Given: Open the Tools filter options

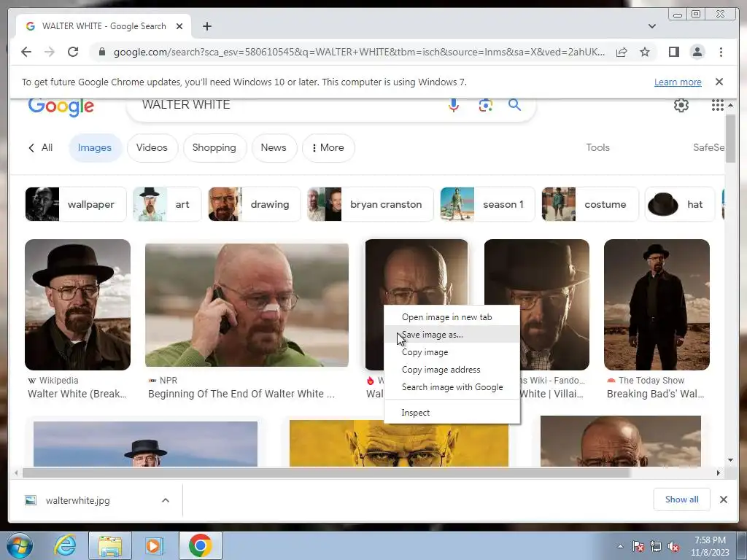Looking at the screenshot, I should [x=598, y=147].
